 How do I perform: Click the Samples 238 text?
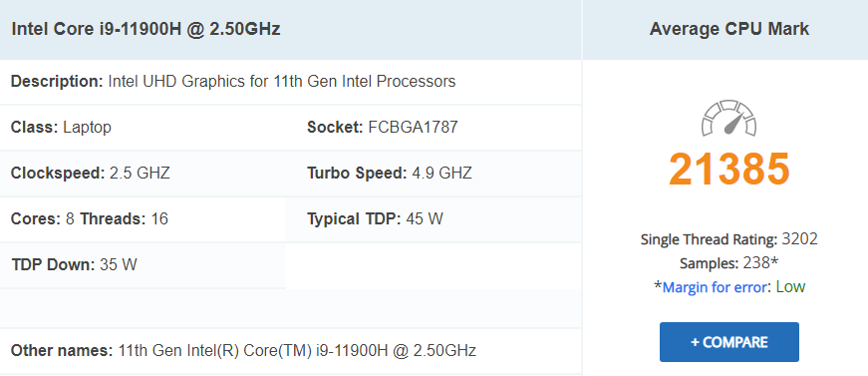pyautogui.click(x=729, y=263)
